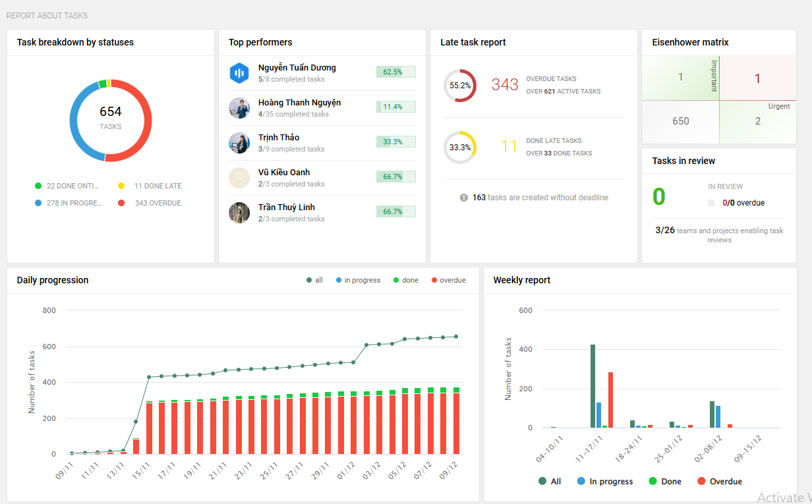The height and width of the screenshot is (504, 812).
Task: Toggle 'Overdue' series in Weekly report legend
Action: (x=720, y=482)
